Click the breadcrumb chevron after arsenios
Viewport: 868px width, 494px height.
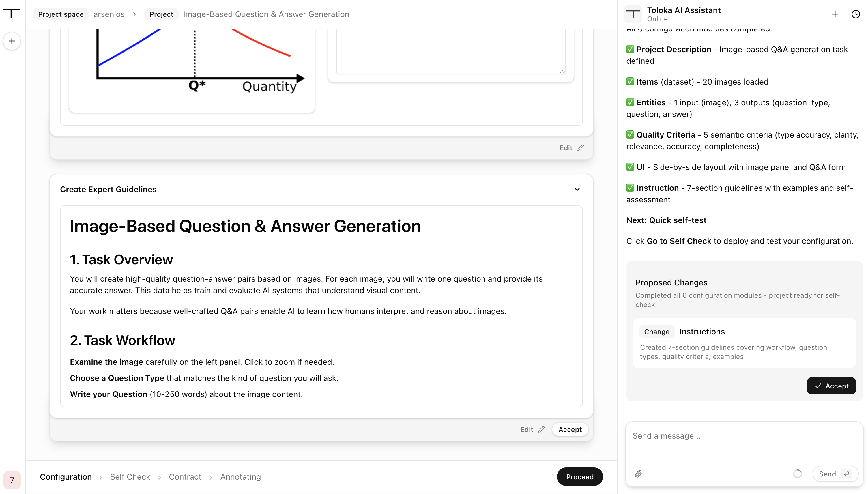(x=134, y=14)
